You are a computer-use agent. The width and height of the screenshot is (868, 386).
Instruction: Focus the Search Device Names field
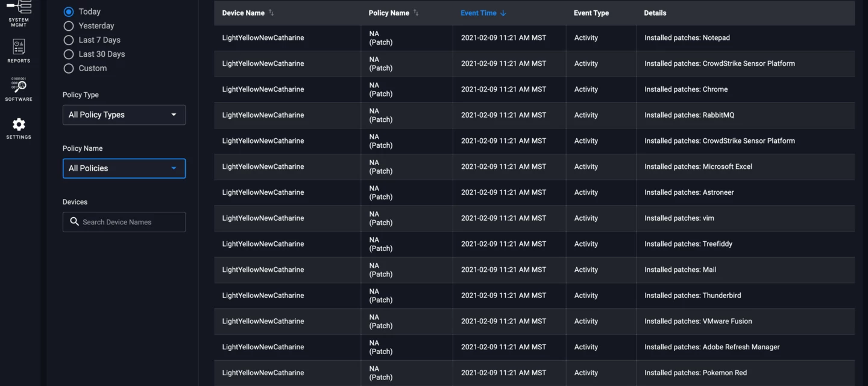coord(124,222)
